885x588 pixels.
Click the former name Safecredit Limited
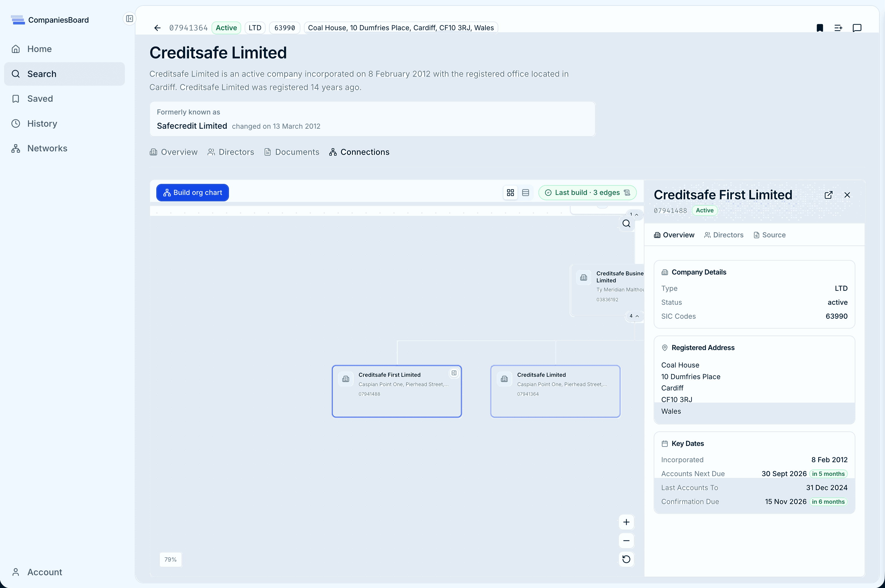pyautogui.click(x=192, y=126)
